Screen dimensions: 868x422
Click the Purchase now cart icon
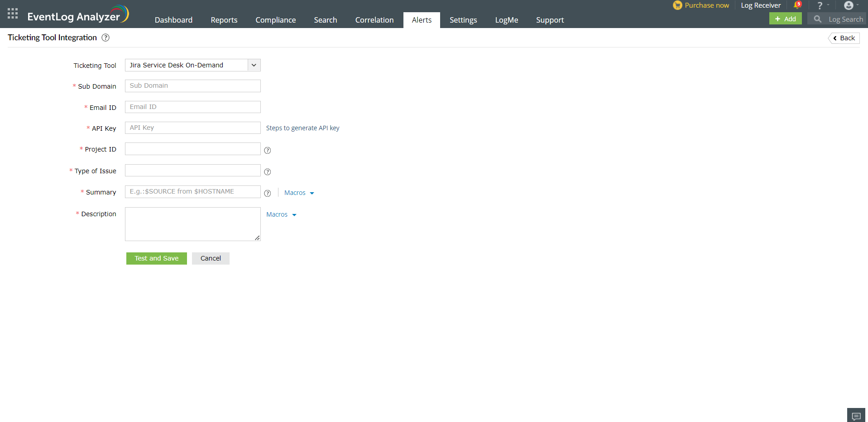point(677,5)
